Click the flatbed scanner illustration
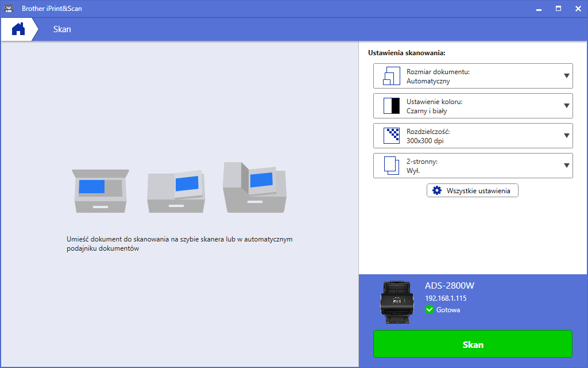Viewport: 588px width, 368px height. 100,191
